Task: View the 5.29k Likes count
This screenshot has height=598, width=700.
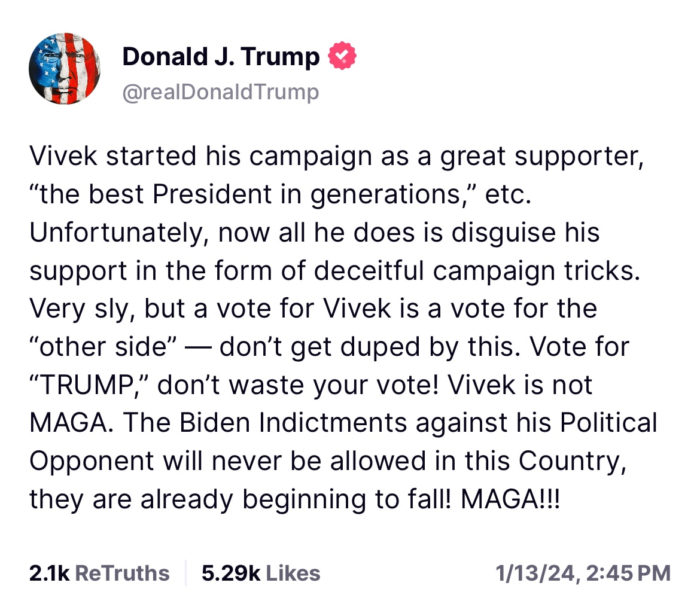Action: click(x=261, y=573)
